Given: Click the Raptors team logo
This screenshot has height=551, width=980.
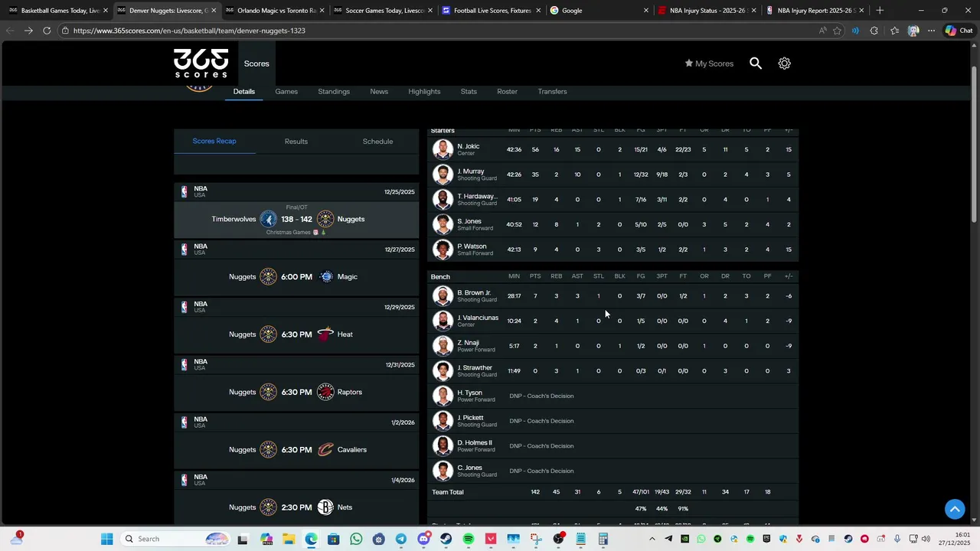Looking at the screenshot, I should click(325, 392).
